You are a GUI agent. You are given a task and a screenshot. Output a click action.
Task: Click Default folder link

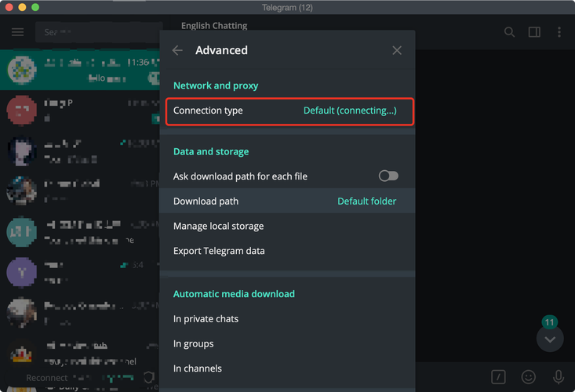[x=366, y=201]
